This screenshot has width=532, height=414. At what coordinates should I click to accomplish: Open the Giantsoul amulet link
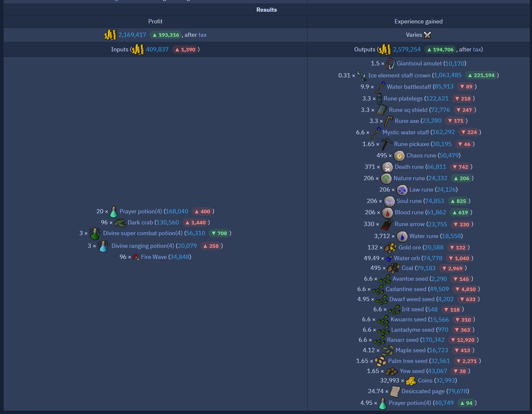419,63
